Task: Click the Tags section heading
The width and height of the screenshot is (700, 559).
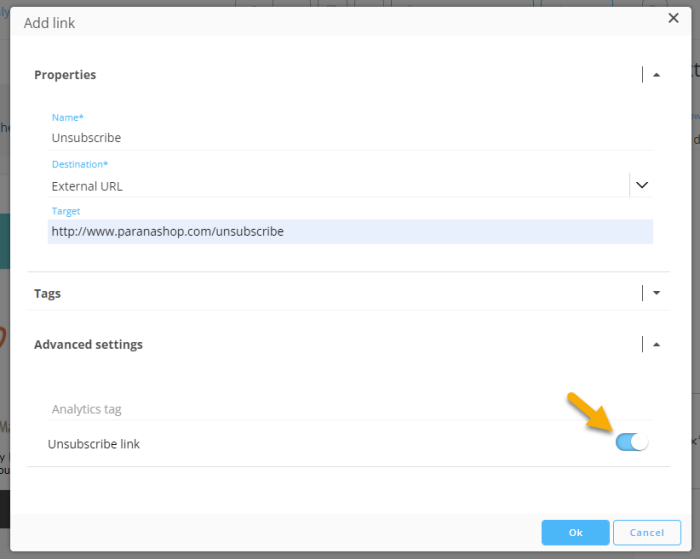Action: [47, 294]
